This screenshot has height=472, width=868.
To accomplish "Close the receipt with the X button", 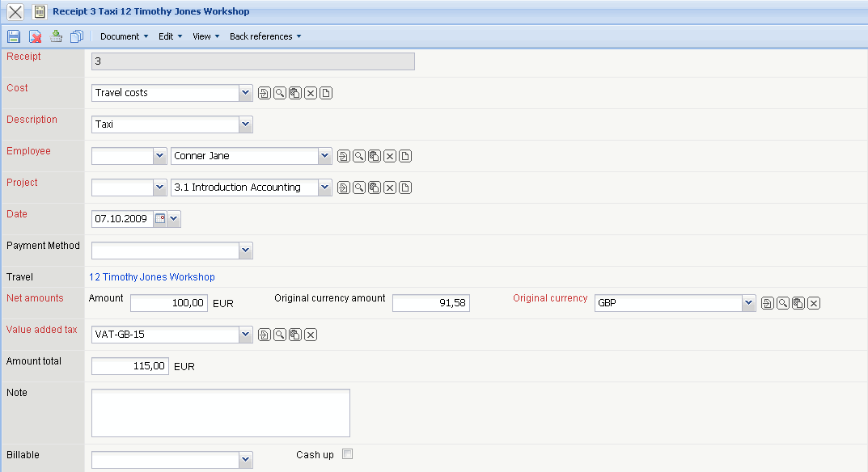I will [15, 12].
